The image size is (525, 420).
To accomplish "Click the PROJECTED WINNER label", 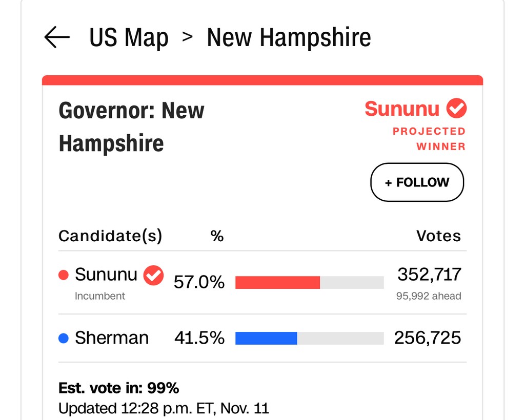I will (429, 139).
